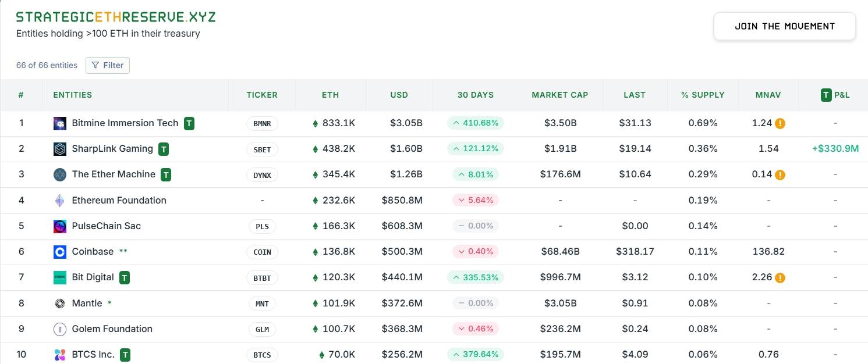Click the BTCS Inc. logo icon
The height and width of the screenshot is (364, 868).
click(x=60, y=355)
